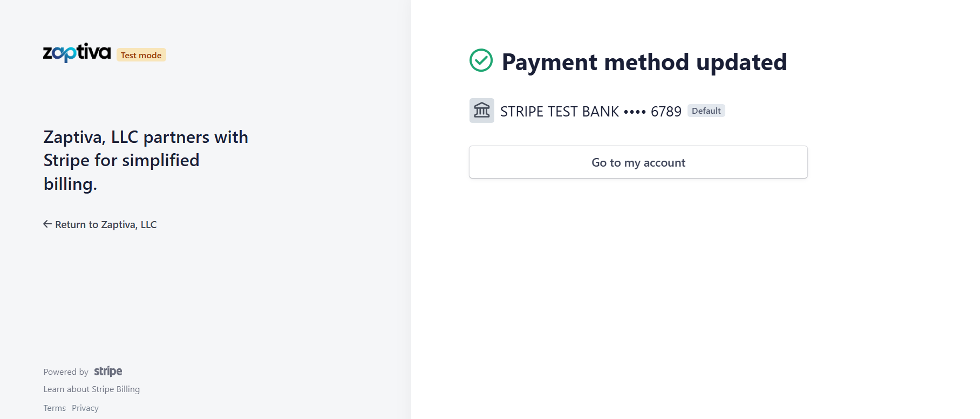
Task: Select the Test mode badge
Action: (141, 55)
